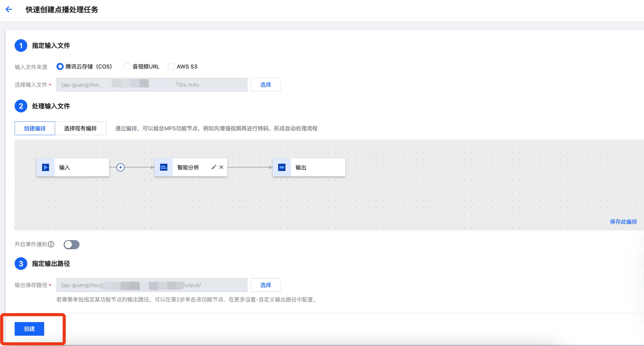644x346 pixels.
Task: Click the plus icon to add node
Action: (x=121, y=167)
